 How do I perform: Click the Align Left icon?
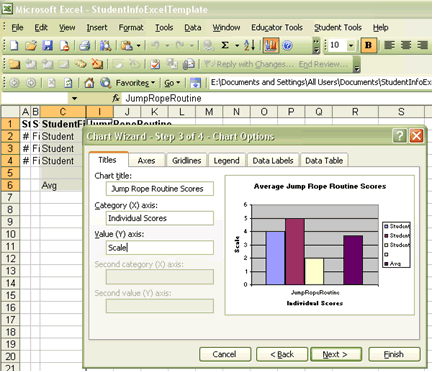click(389, 45)
